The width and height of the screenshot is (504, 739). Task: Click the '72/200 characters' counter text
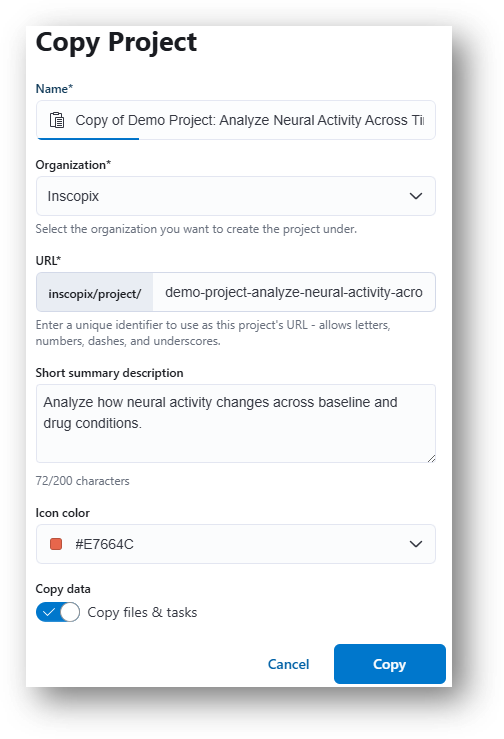coord(83,481)
